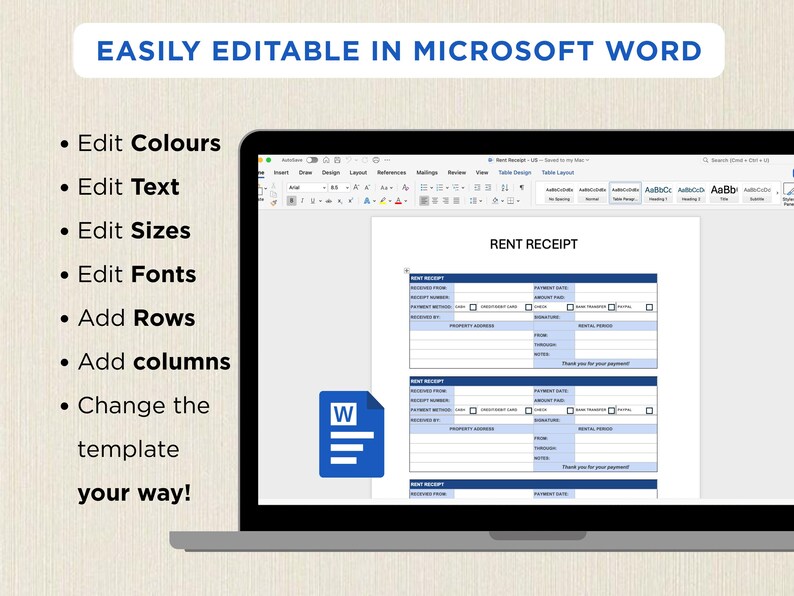The image size is (794, 596).
Task: Apply the No Spacing style
Action: (559, 193)
